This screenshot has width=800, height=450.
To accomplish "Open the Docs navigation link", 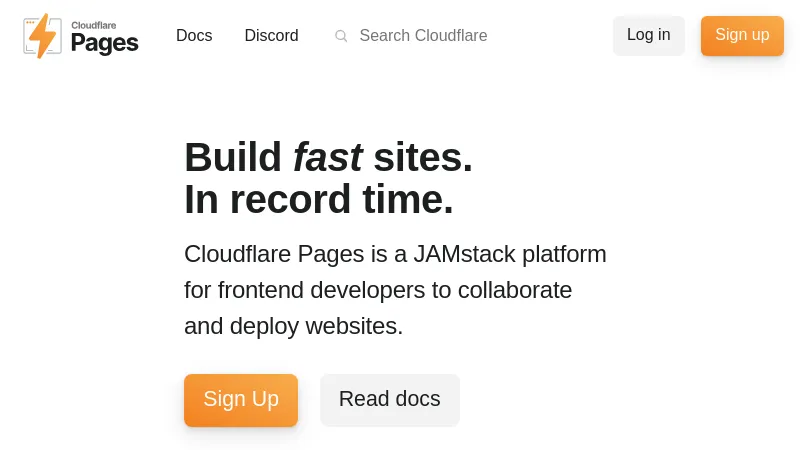I will (x=194, y=36).
